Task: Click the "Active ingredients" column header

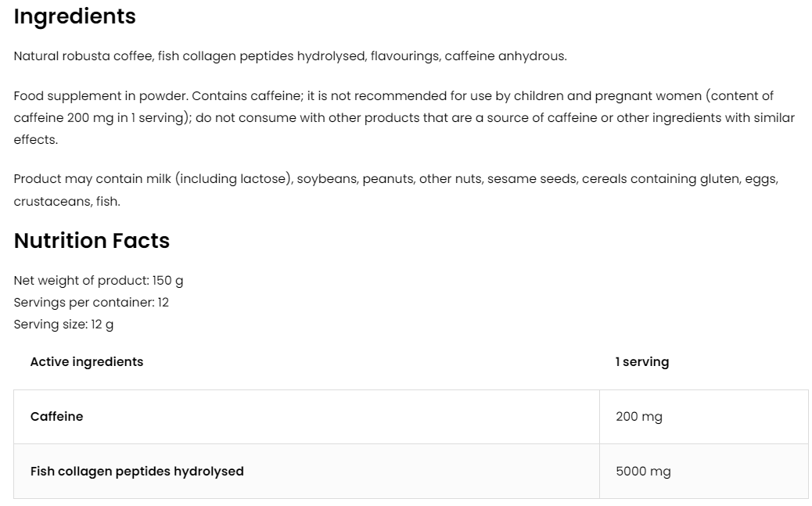Action: 87,361
